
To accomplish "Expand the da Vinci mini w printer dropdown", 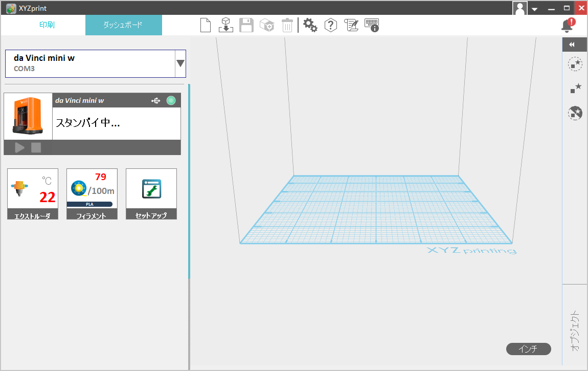I will point(180,63).
